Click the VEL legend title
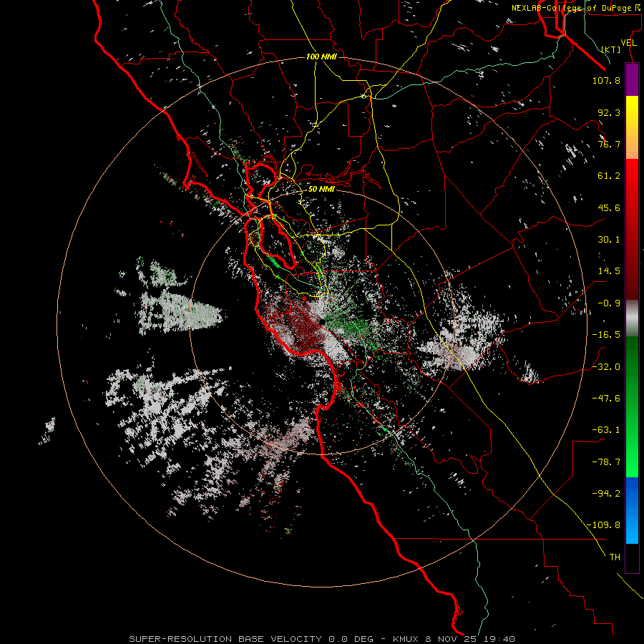 click(628, 43)
